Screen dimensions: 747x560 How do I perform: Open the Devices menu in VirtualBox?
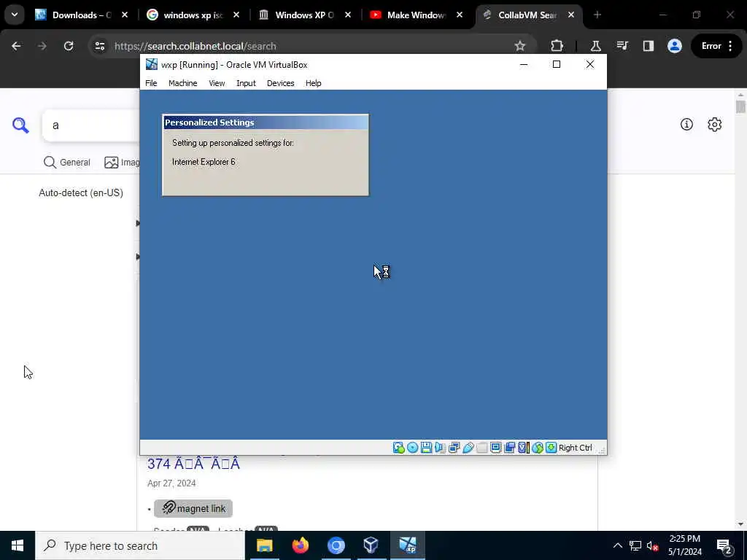(x=281, y=83)
